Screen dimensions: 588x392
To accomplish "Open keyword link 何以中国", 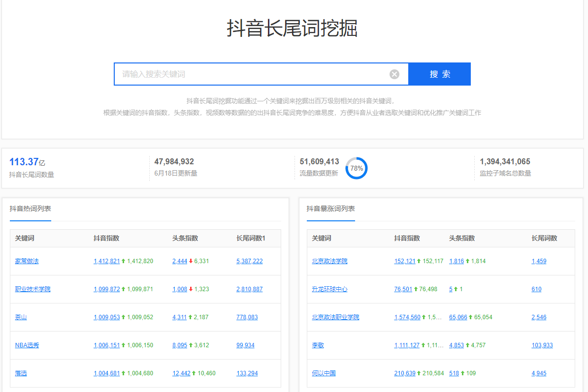I will pos(324,373).
